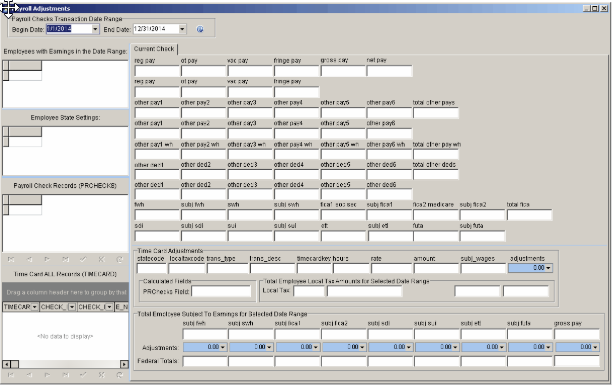Open Adjustments dropdown under subj sdi
The height and width of the screenshot is (386, 612).
pyautogui.click(x=409, y=347)
